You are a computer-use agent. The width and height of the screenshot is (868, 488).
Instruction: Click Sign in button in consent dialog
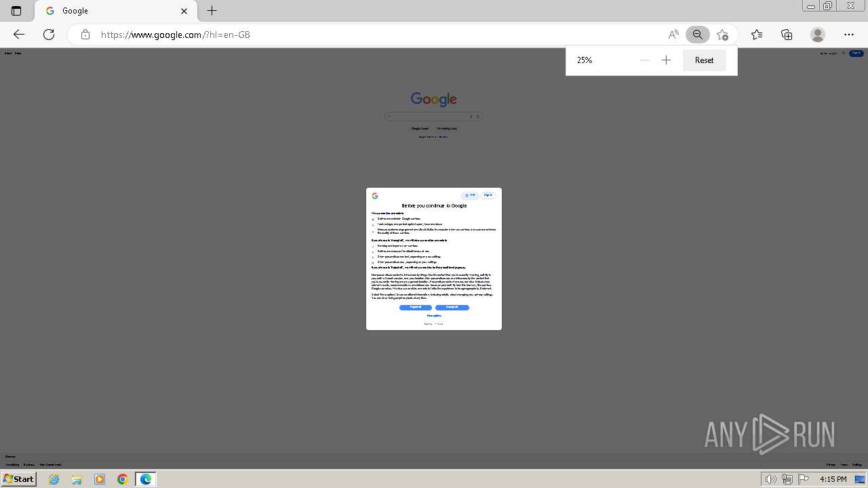point(488,195)
